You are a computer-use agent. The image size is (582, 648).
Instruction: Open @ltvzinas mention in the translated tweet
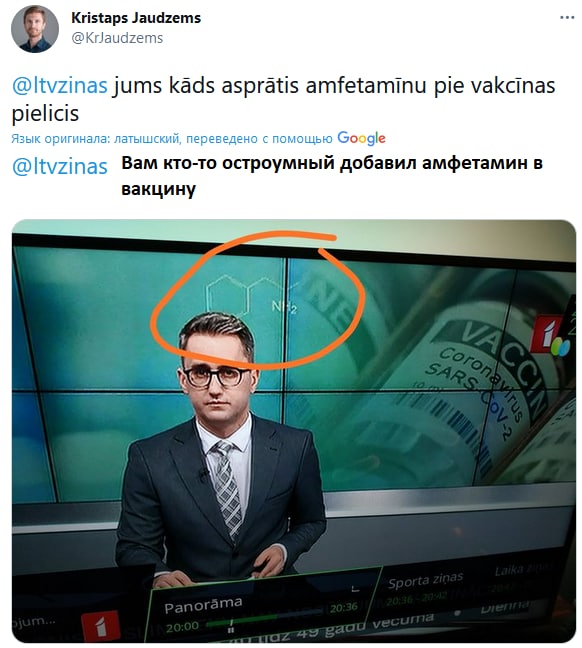pos(60,167)
